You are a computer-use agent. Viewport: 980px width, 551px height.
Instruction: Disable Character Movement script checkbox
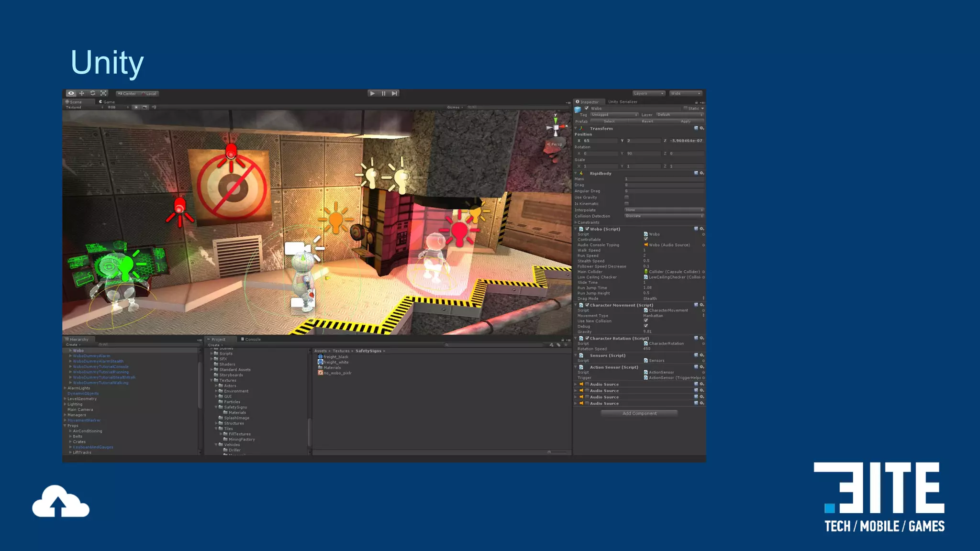[587, 305]
